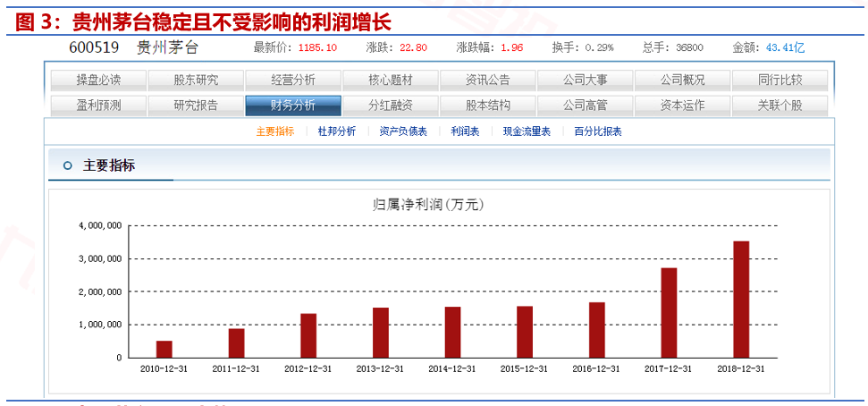Click the stock code 600519
This screenshot has height=406, width=868.
pos(94,47)
